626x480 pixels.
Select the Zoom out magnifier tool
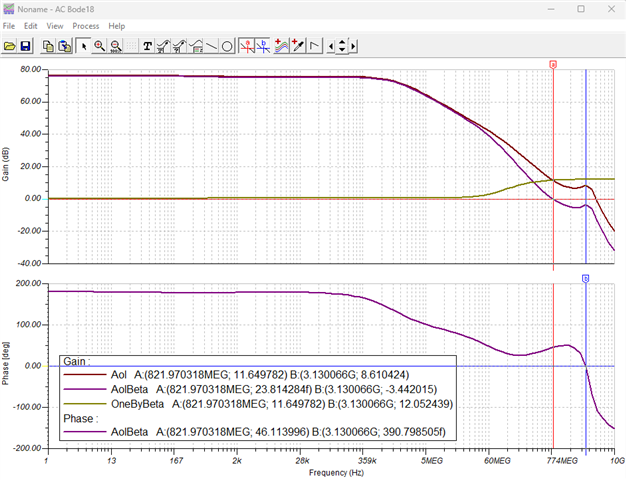click(x=115, y=46)
